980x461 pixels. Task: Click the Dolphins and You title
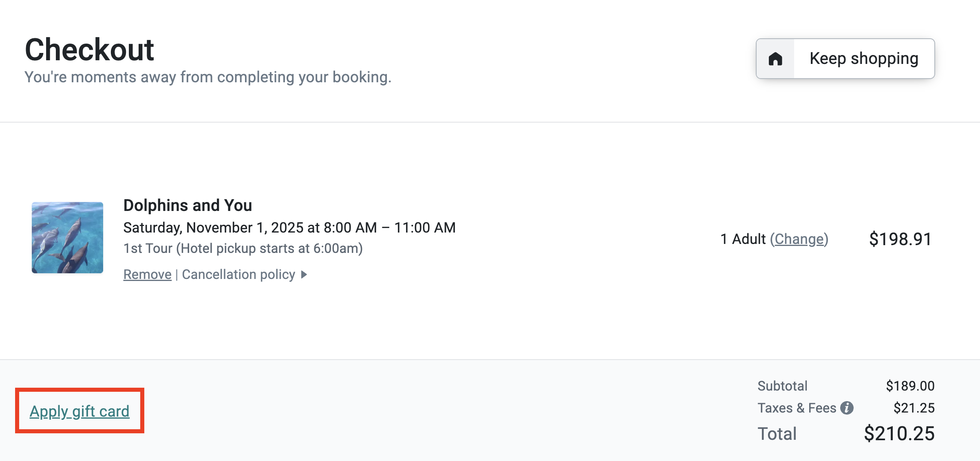[x=188, y=205]
